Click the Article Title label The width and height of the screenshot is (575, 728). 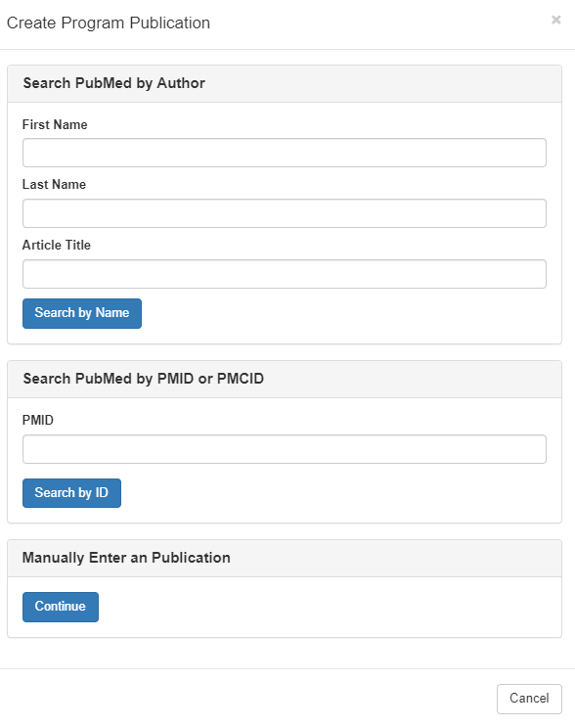pos(56,246)
